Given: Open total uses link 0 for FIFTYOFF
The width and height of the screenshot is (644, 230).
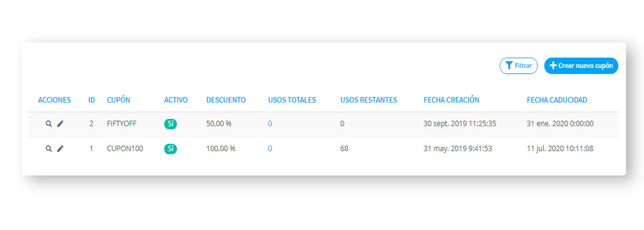Looking at the screenshot, I should click(x=270, y=124).
